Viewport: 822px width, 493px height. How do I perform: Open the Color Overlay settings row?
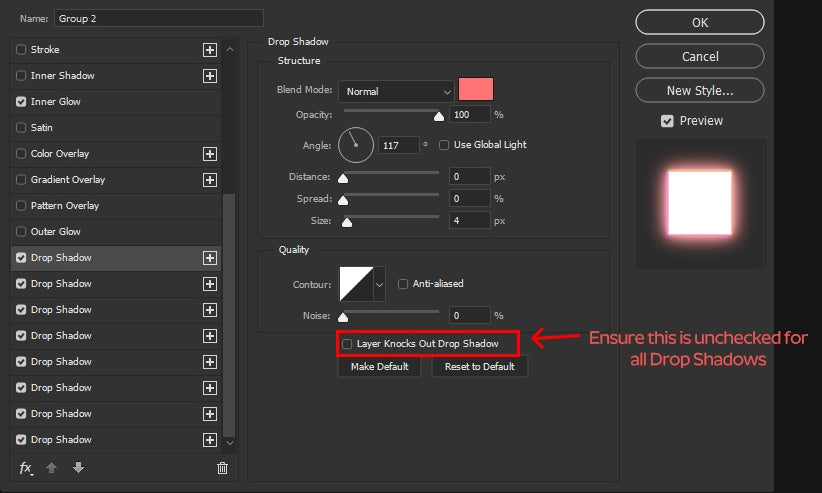coord(115,154)
